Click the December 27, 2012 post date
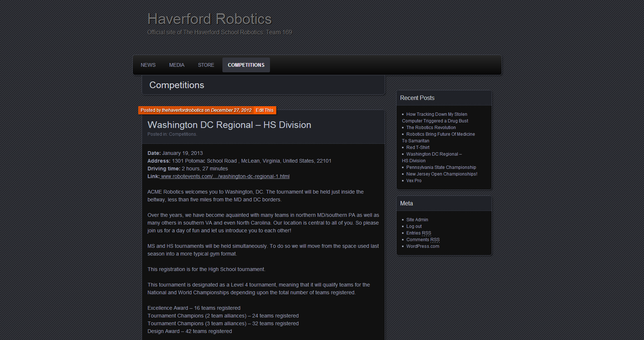Screen dimensions: 644x340 pyautogui.click(x=231, y=110)
